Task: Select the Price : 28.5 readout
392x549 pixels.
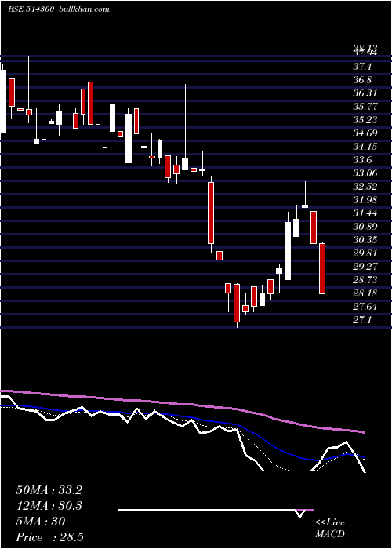Action: point(49,537)
